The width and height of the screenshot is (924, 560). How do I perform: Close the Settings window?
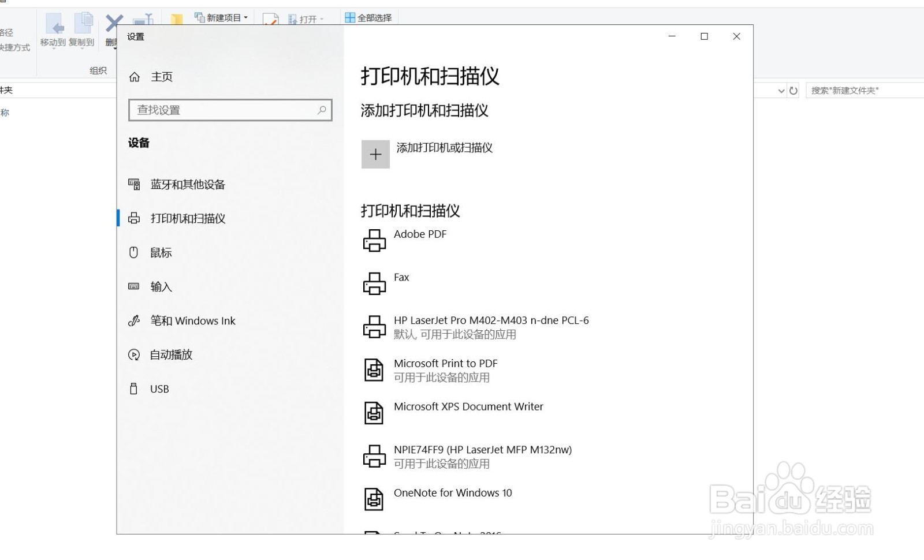[736, 36]
